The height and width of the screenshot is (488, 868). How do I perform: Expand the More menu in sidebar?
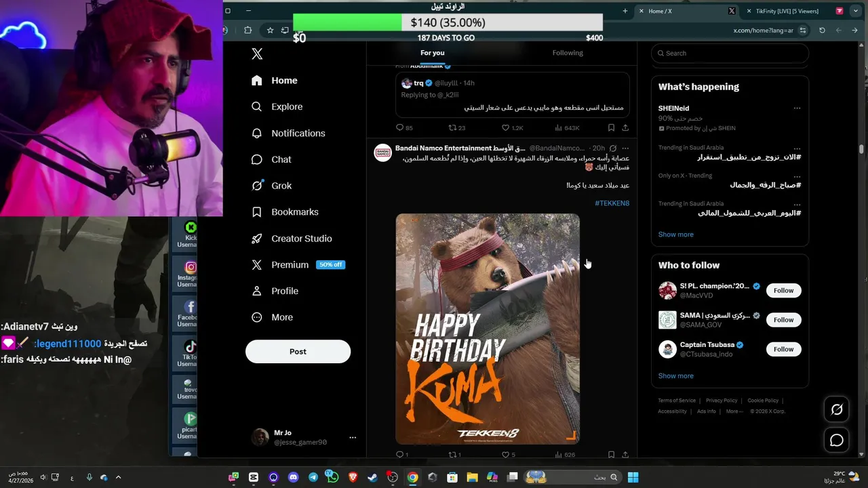[272, 318]
